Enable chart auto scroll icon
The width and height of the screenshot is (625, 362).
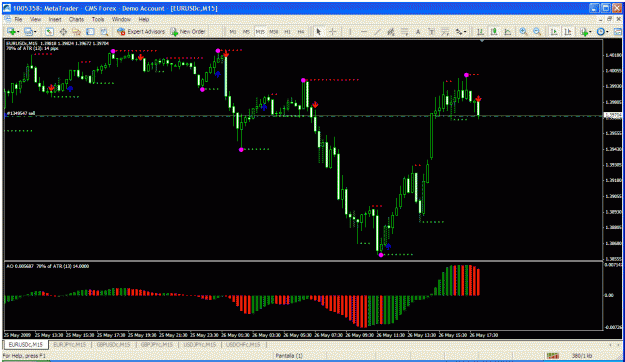pyautogui.click(x=554, y=31)
